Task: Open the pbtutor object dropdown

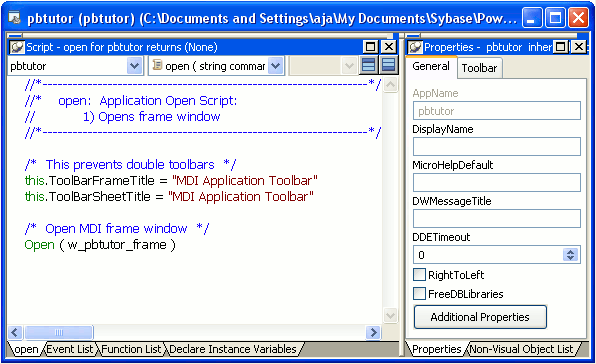Action: coord(134,66)
